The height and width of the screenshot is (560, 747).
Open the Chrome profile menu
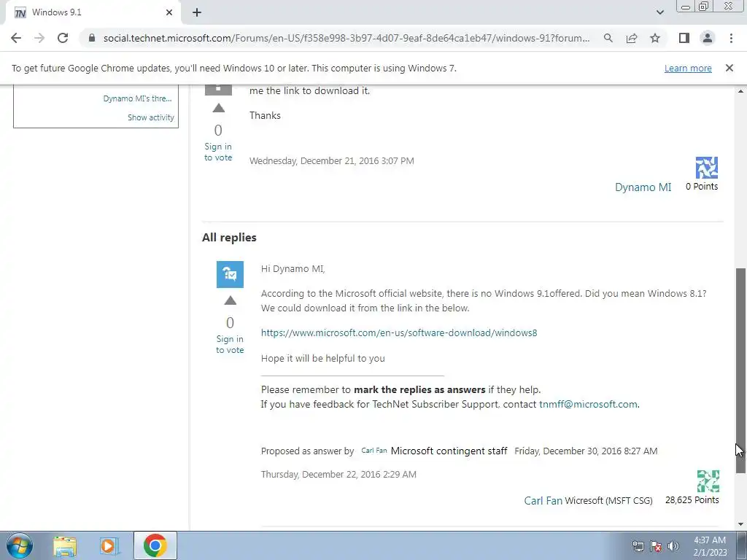(708, 38)
